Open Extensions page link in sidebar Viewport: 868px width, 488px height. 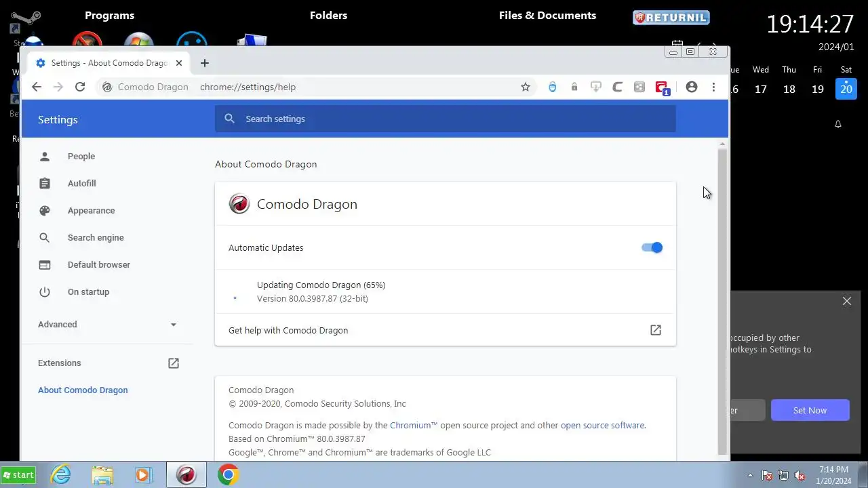(x=107, y=363)
